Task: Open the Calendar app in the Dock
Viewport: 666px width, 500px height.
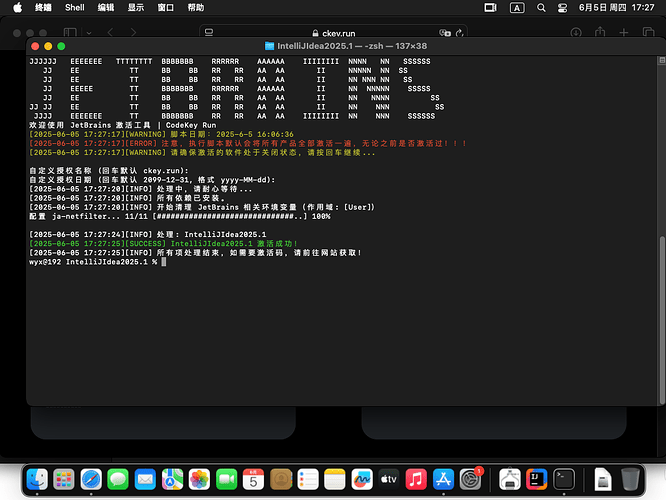Action: pyautogui.click(x=254, y=480)
